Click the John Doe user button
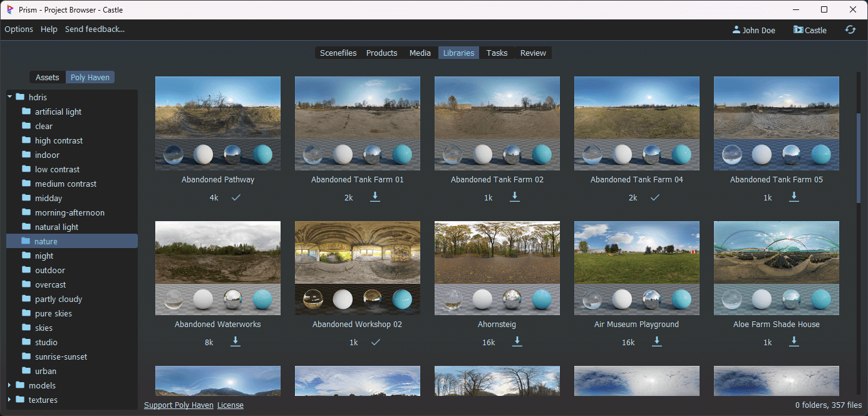 point(754,30)
